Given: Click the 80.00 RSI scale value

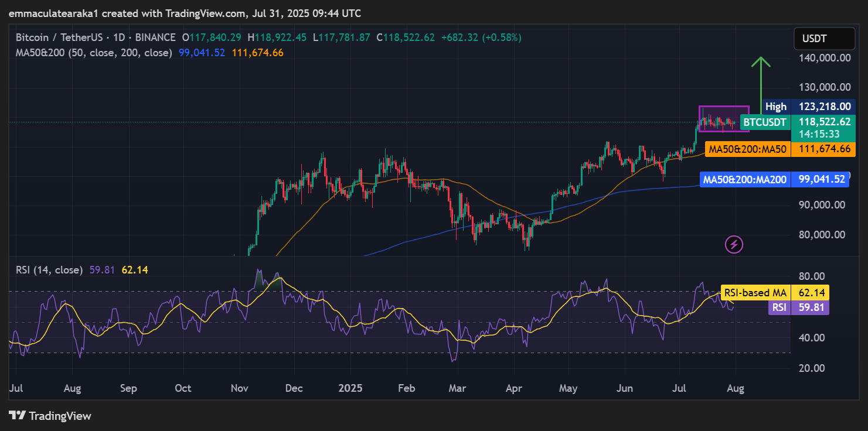Looking at the screenshot, I should click(812, 276).
